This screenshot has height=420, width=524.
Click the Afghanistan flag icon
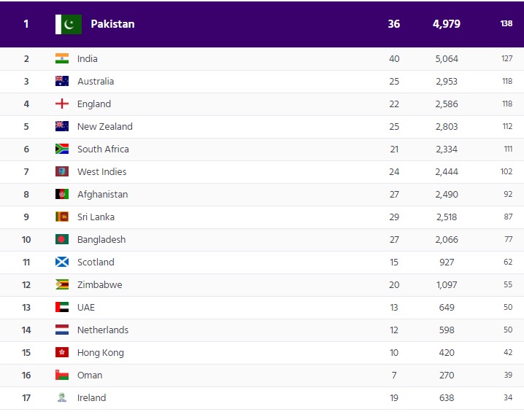point(62,195)
